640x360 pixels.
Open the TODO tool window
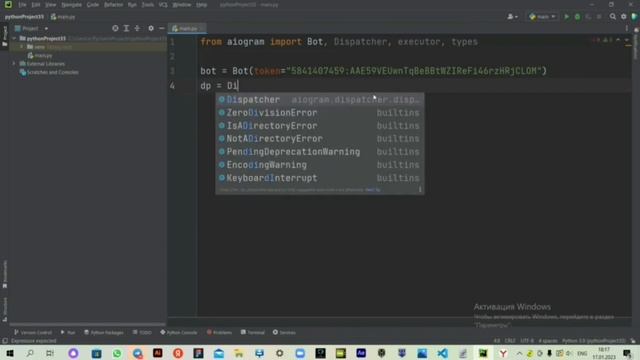click(142, 332)
